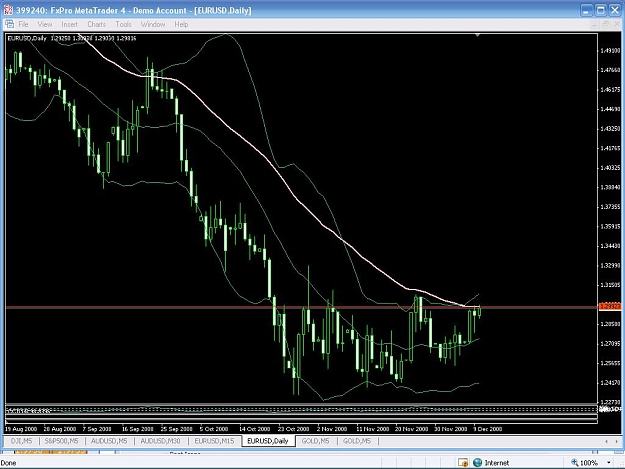Maximize the MetaTrader main window
Image resolution: width=625 pixels, height=469 pixels.
pyautogui.click(x=601, y=10)
